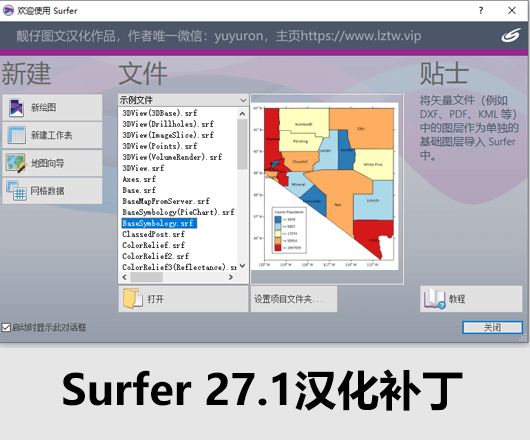Click the question mark help button
The height and width of the screenshot is (440, 530).
click(481, 10)
